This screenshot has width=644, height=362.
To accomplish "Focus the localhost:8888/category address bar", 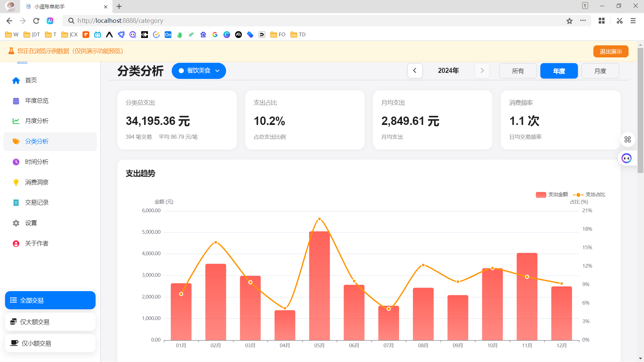I will click(315, 21).
